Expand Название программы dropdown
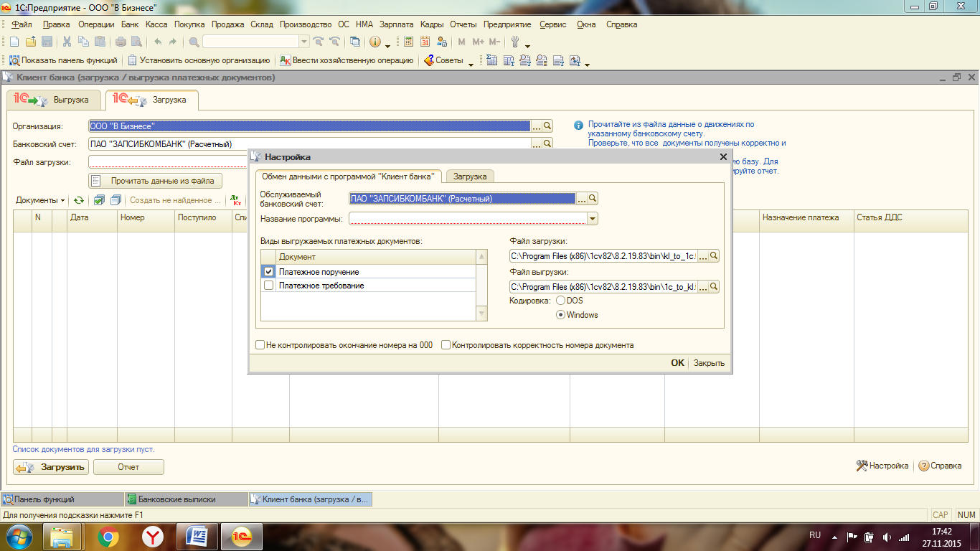980x551 pixels. (593, 219)
